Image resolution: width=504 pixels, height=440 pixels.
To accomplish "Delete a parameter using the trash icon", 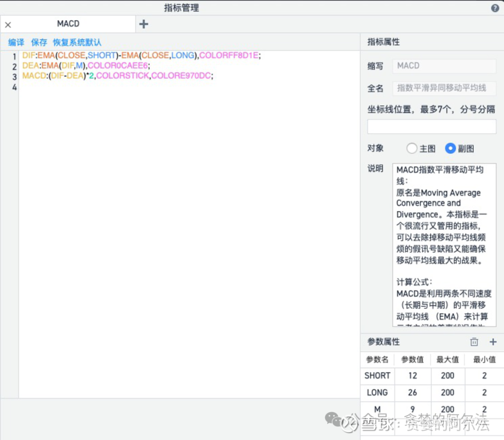I will click(474, 341).
